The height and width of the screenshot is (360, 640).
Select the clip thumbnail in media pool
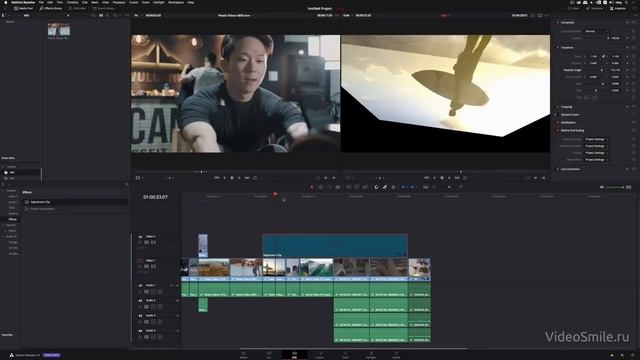[59, 29]
